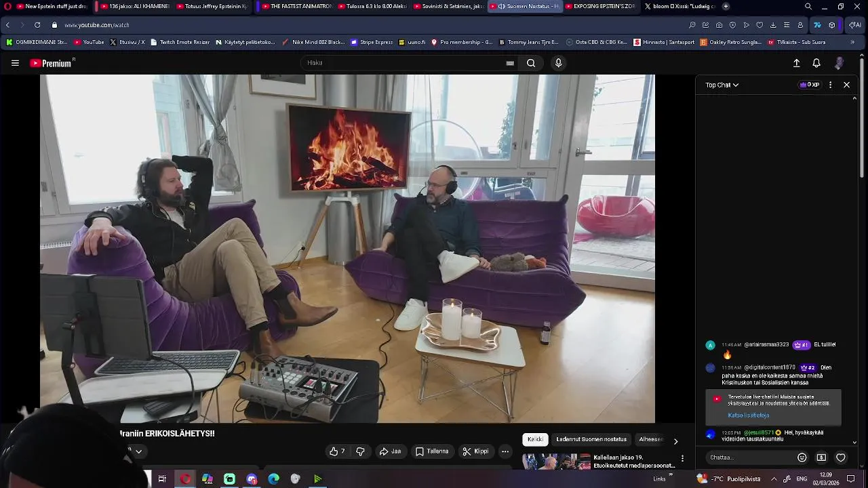The width and height of the screenshot is (868, 488).
Task: Show more bookmarks with double chevron
Action: point(852,42)
